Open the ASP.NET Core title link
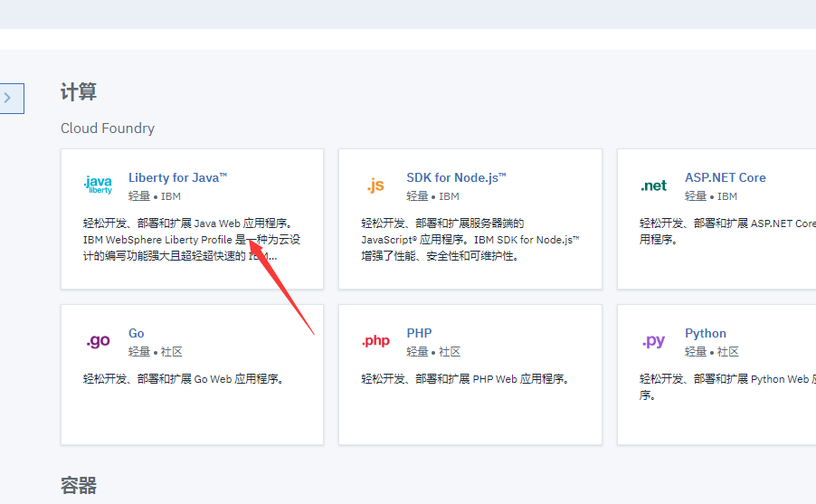Screen dimensions: 816x504 725,177
